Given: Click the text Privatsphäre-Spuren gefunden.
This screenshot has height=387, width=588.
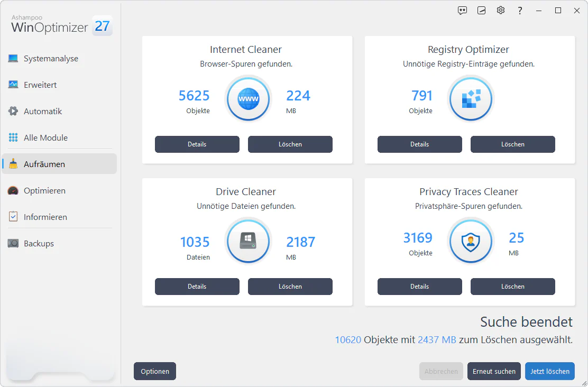Looking at the screenshot, I should [x=468, y=206].
